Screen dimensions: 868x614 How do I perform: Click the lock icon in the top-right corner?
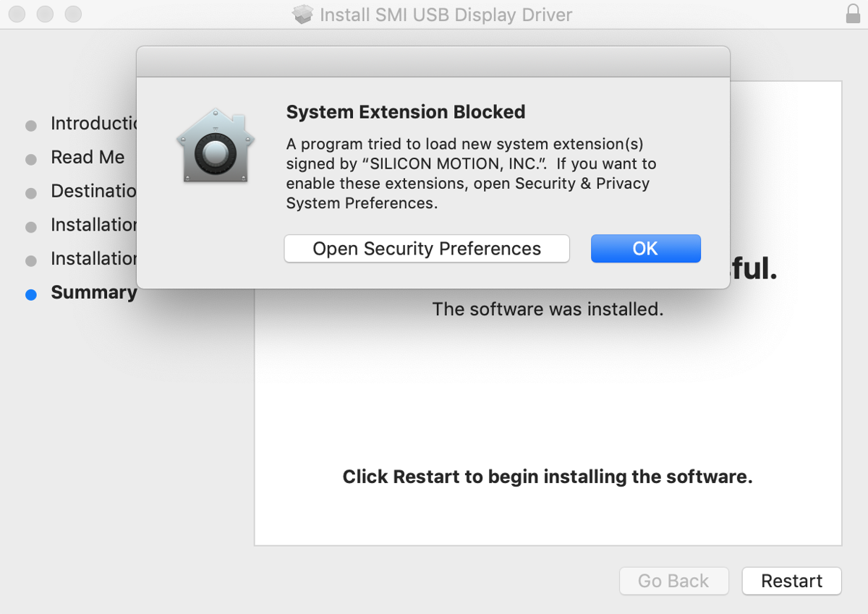[x=851, y=14]
